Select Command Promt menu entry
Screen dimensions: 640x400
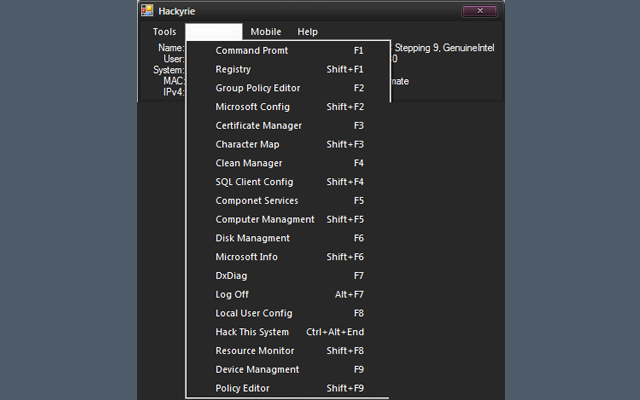pos(251,50)
